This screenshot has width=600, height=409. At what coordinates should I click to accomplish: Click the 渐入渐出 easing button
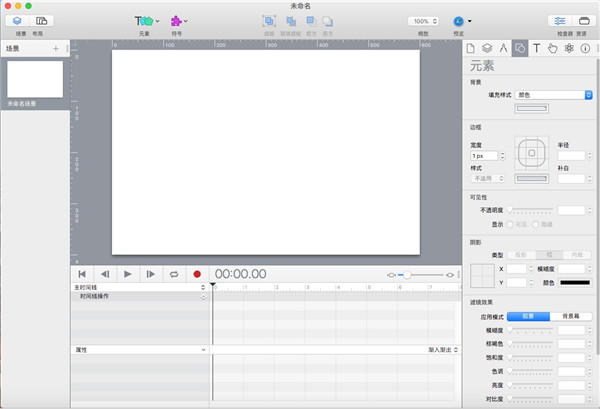446,350
